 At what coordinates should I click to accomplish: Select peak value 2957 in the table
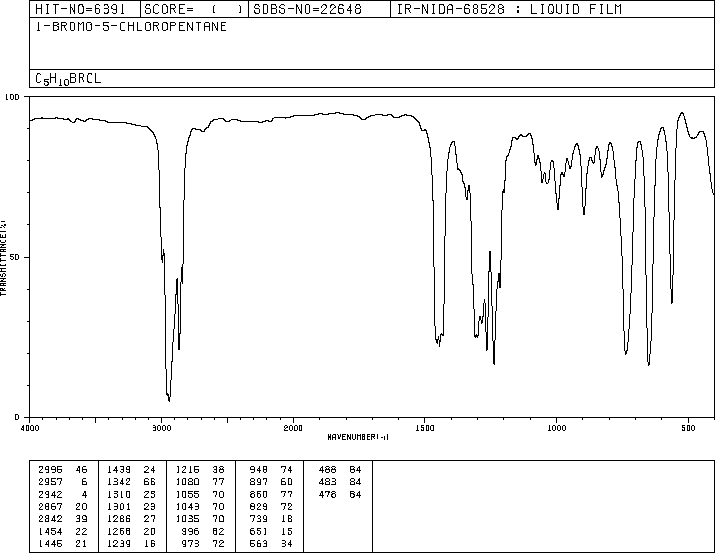[x=50, y=482]
